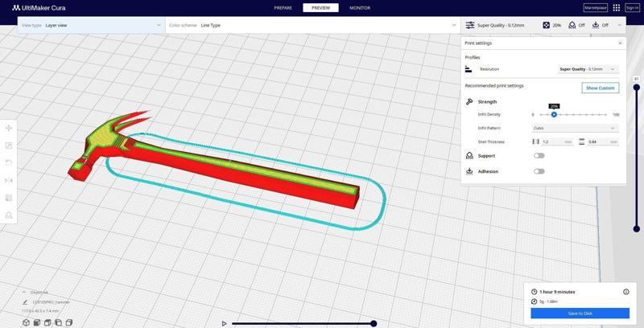Viewport: 644px width, 328px height.
Task: Click the Strength wrench icon
Action: [x=469, y=101]
